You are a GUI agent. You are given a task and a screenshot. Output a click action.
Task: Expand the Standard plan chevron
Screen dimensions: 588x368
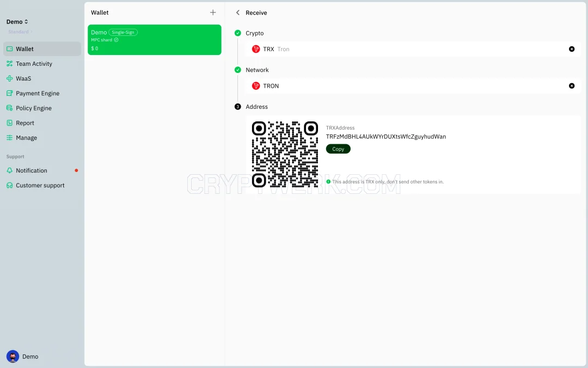32,32
